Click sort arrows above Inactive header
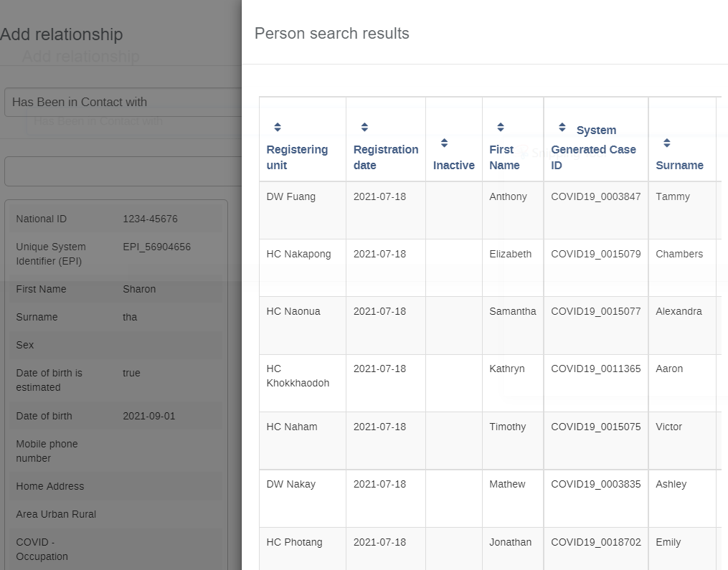 click(444, 143)
